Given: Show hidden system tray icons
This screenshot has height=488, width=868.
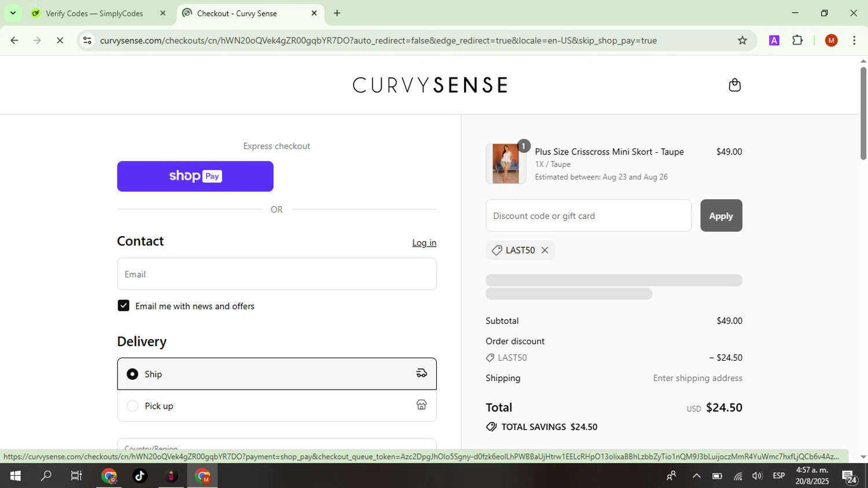Looking at the screenshot, I should [696, 476].
